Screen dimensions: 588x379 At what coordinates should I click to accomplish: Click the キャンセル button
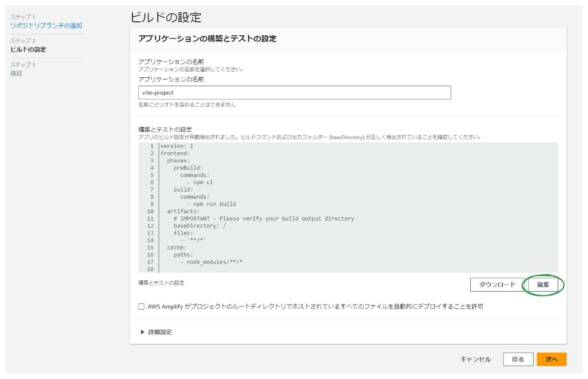point(475,359)
